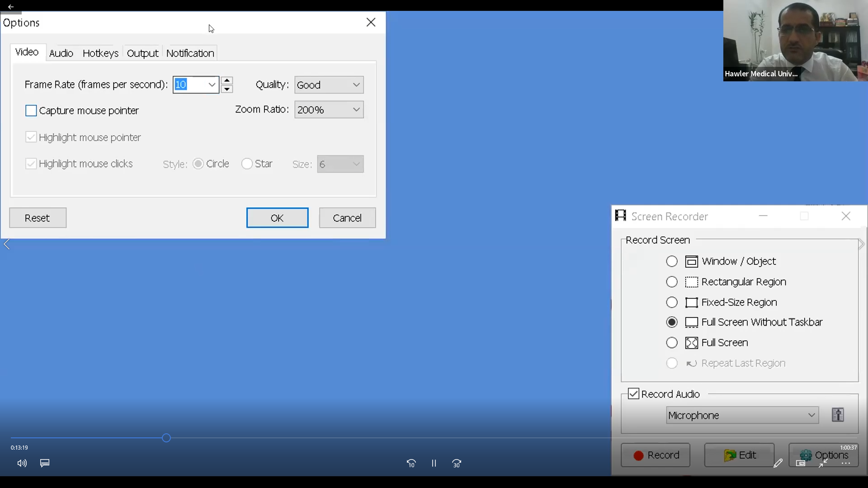Click the speaker's webcam thumbnail
Viewport: 868px width, 488px height.
tap(796, 41)
